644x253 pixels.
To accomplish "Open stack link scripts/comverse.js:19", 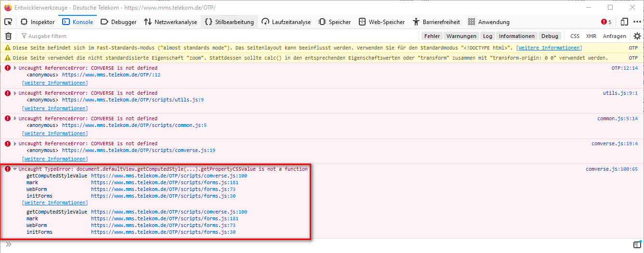I will tap(139, 150).
